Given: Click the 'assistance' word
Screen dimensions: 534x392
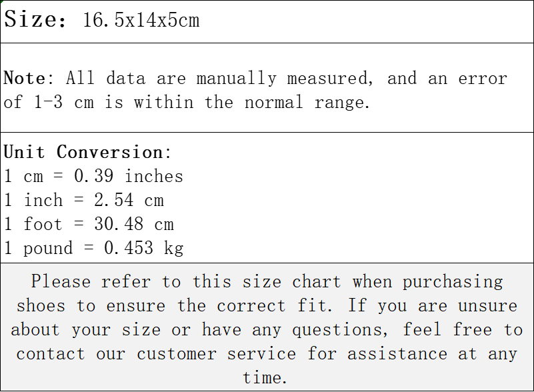Looking at the screenshot, I should coord(397,354).
